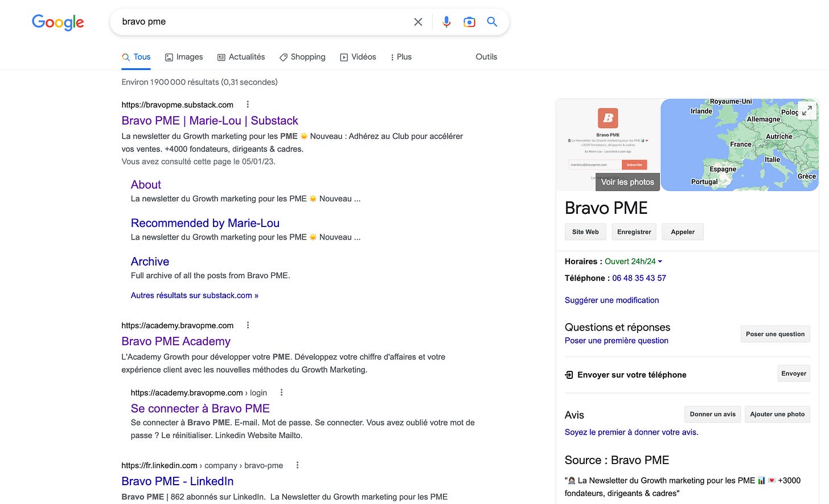Open Bravo PME Academy result

coord(176,341)
